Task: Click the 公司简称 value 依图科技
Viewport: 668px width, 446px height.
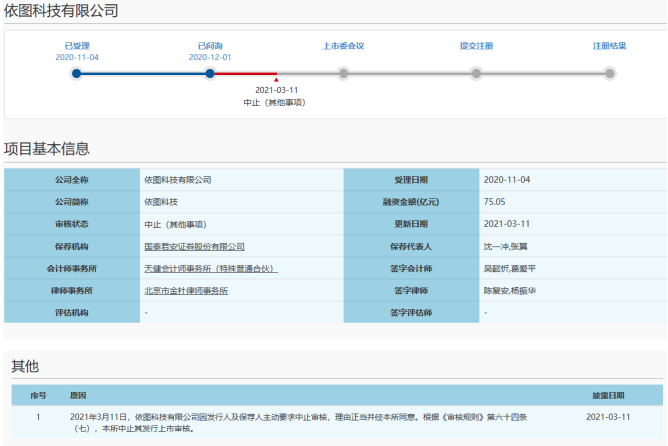Action: tap(161, 202)
